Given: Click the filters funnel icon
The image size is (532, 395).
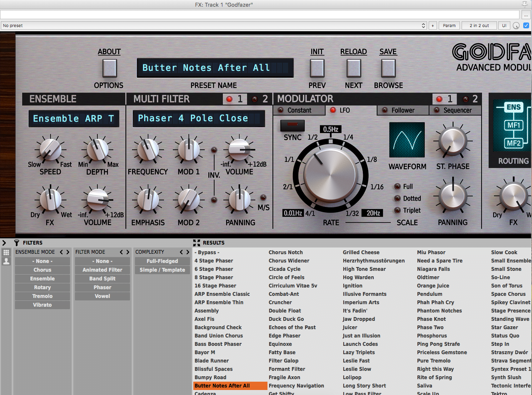Looking at the screenshot, I should click(17, 242).
